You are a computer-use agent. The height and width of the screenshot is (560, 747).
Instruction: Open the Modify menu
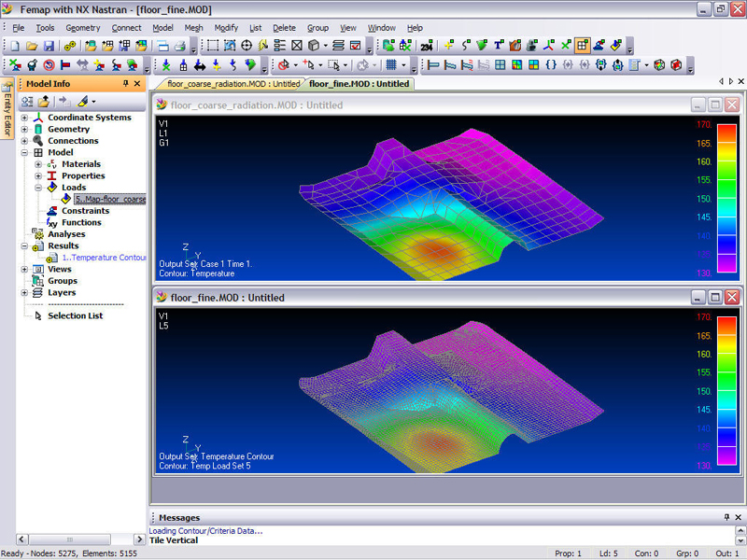click(x=226, y=28)
